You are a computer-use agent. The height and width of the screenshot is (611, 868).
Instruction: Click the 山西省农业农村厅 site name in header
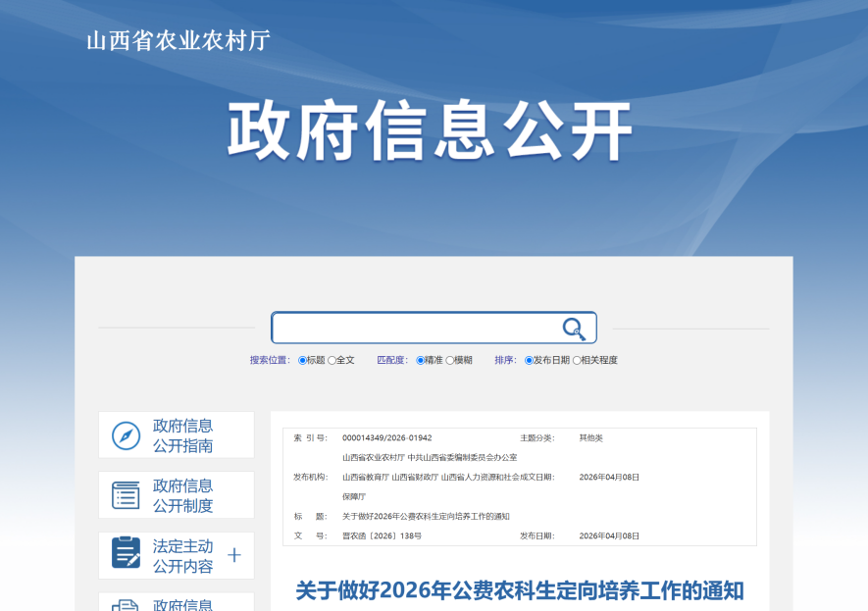coord(179,40)
